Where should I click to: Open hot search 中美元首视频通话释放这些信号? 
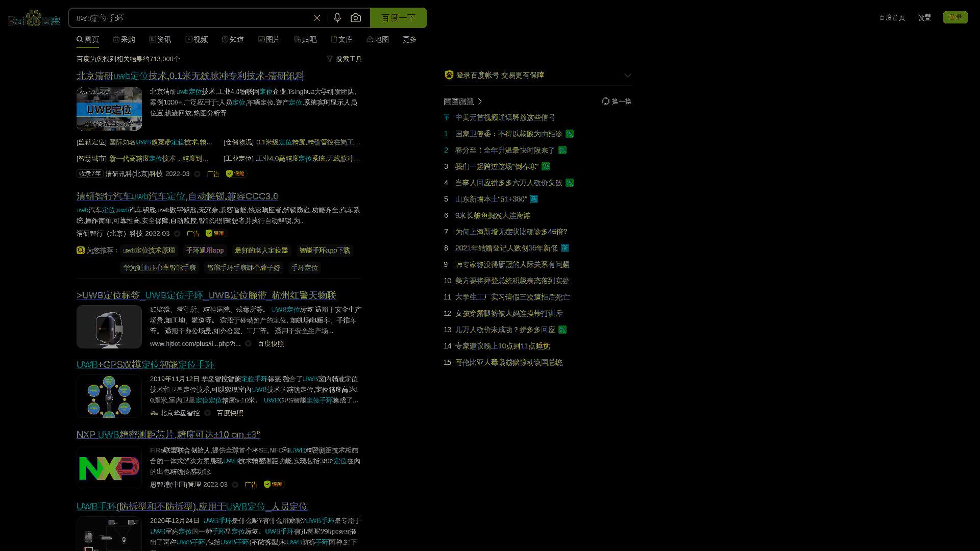[505, 117]
